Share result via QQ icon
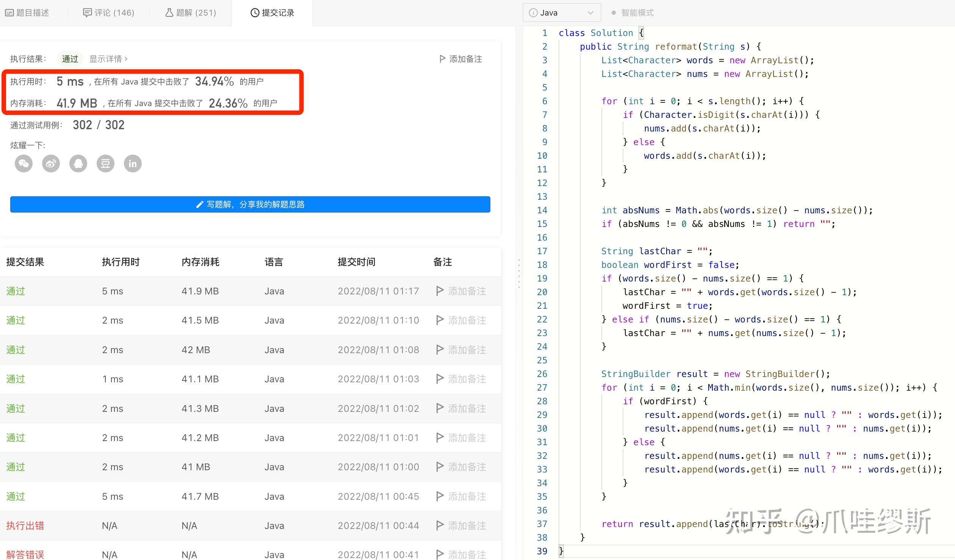This screenshot has width=955, height=560. (x=78, y=163)
